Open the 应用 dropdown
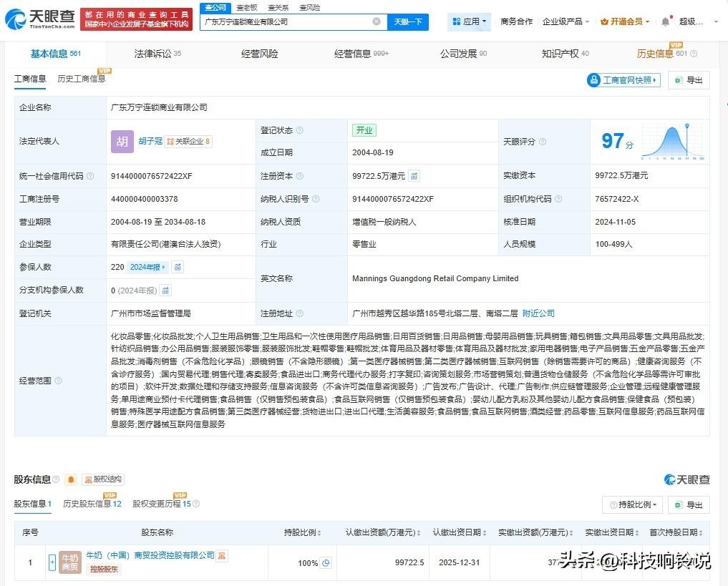The height and width of the screenshot is (586, 728). tap(470, 21)
